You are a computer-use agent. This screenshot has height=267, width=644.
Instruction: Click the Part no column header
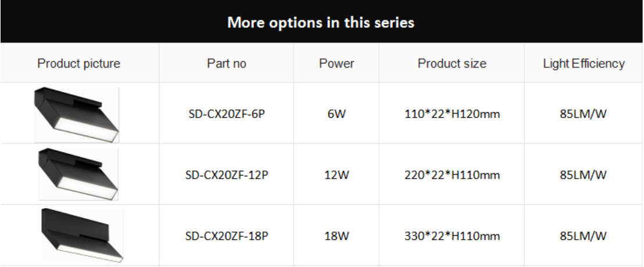pos(227,63)
